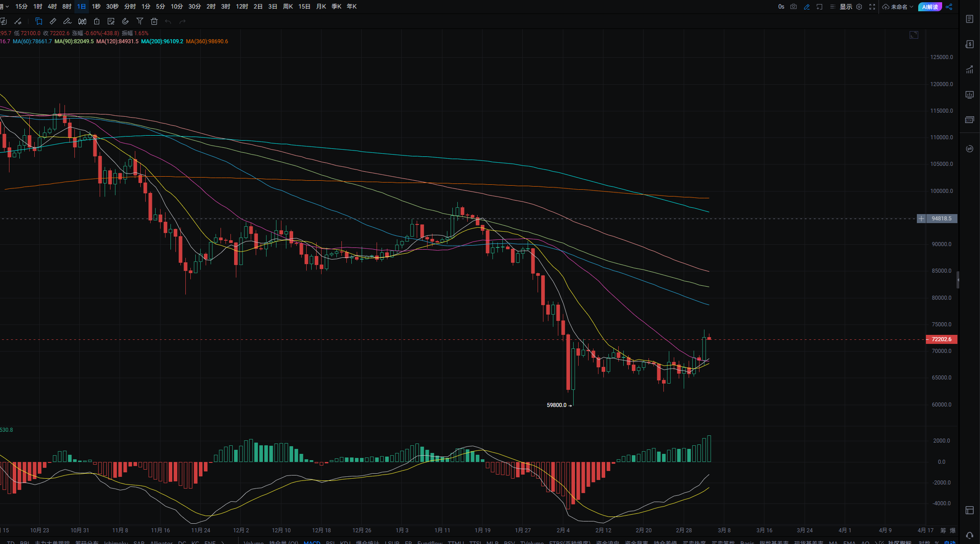Select the ruler measure tool

pos(53,21)
